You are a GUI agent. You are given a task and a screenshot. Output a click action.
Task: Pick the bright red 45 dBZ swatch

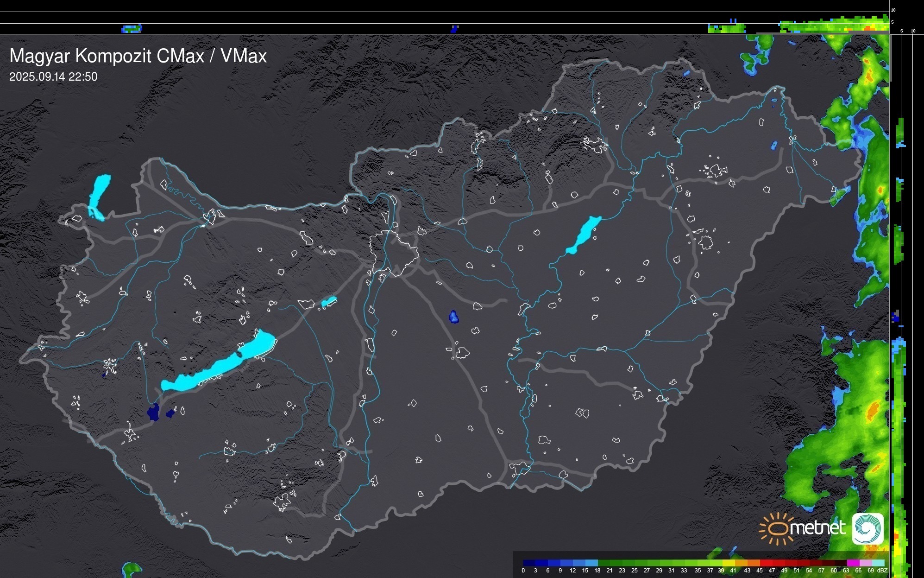pyautogui.click(x=766, y=563)
